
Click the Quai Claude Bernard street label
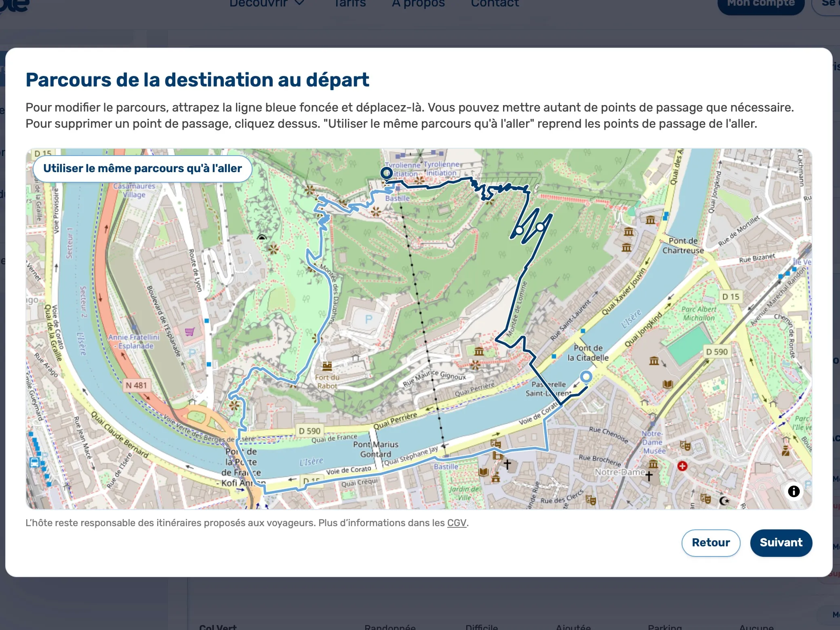[119, 435]
